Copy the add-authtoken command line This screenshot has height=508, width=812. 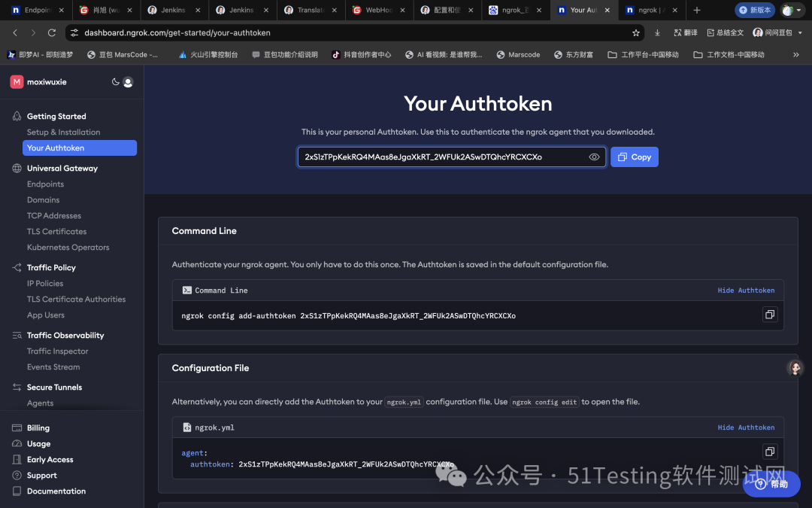click(x=770, y=315)
